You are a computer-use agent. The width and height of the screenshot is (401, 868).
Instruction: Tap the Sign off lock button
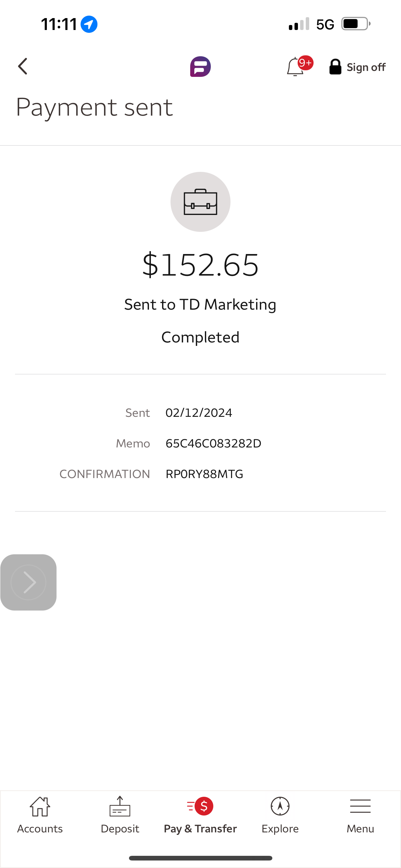coord(357,67)
